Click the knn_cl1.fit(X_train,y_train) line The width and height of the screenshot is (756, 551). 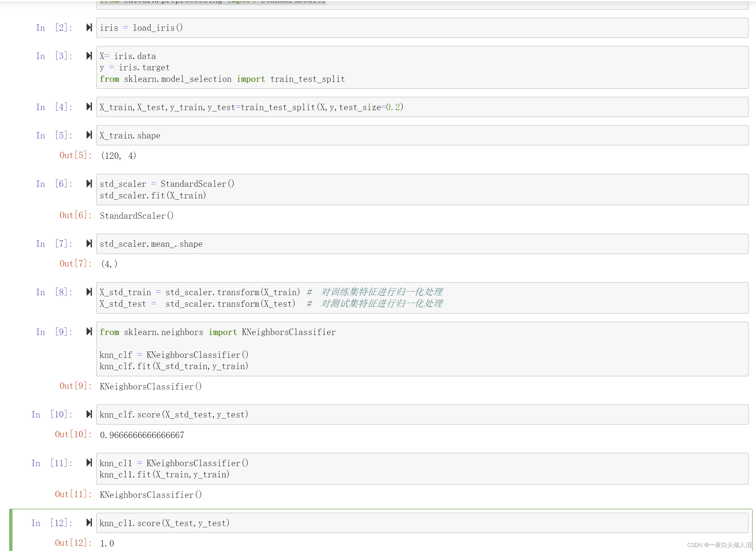tap(164, 475)
